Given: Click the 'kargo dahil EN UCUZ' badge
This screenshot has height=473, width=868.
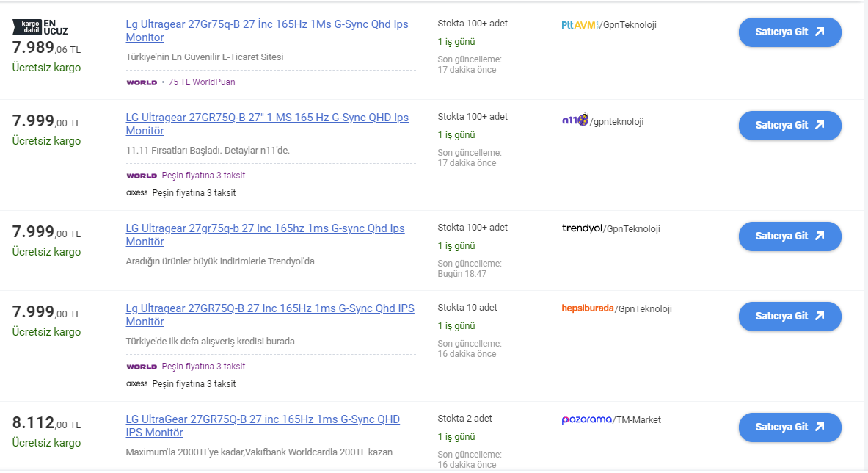Looking at the screenshot, I should pos(40,27).
